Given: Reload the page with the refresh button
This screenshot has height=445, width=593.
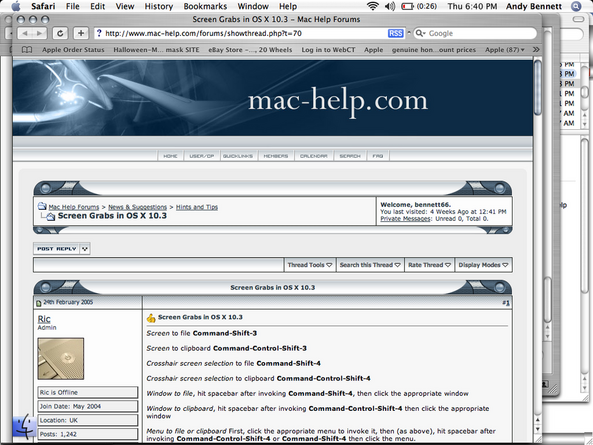Looking at the screenshot, I should click(x=60, y=33).
